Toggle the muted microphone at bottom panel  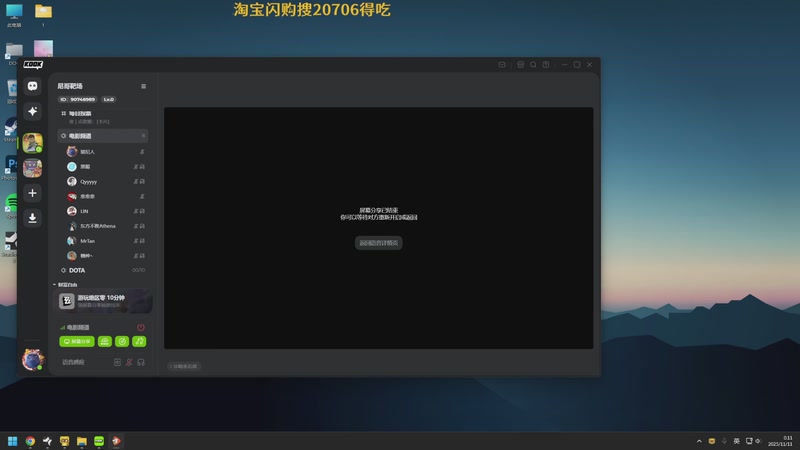pyautogui.click(x=129, y=362)
